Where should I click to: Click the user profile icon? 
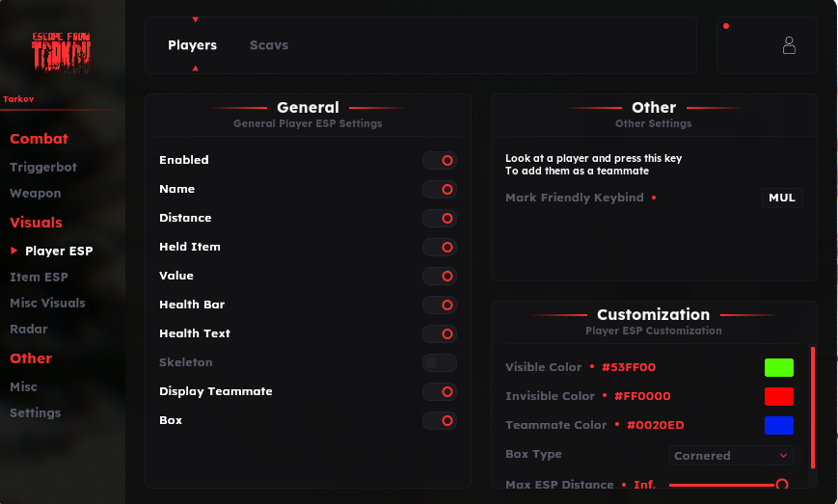(x=789, y=45)
